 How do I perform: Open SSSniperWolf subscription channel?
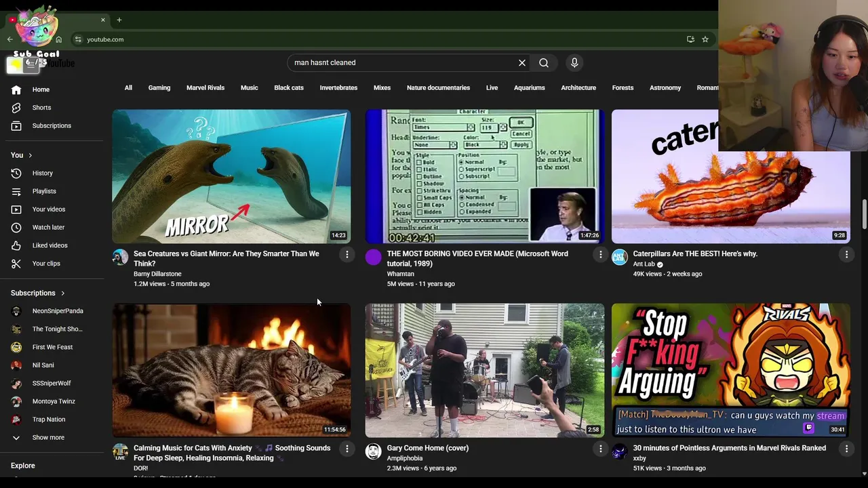point(52,384)
